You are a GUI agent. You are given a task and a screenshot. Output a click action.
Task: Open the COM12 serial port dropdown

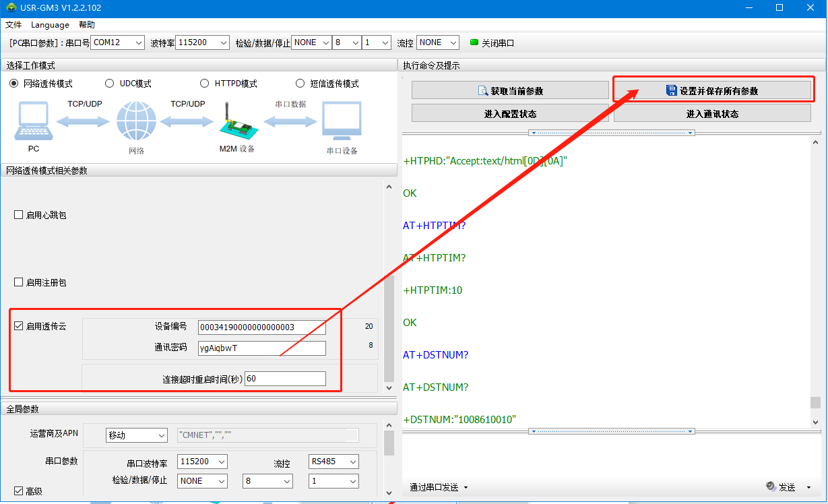pos(118,42)
